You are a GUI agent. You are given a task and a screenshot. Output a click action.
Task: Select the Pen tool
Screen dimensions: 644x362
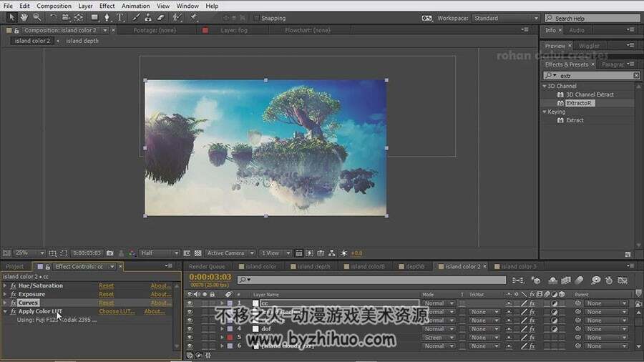pos(107,17)
